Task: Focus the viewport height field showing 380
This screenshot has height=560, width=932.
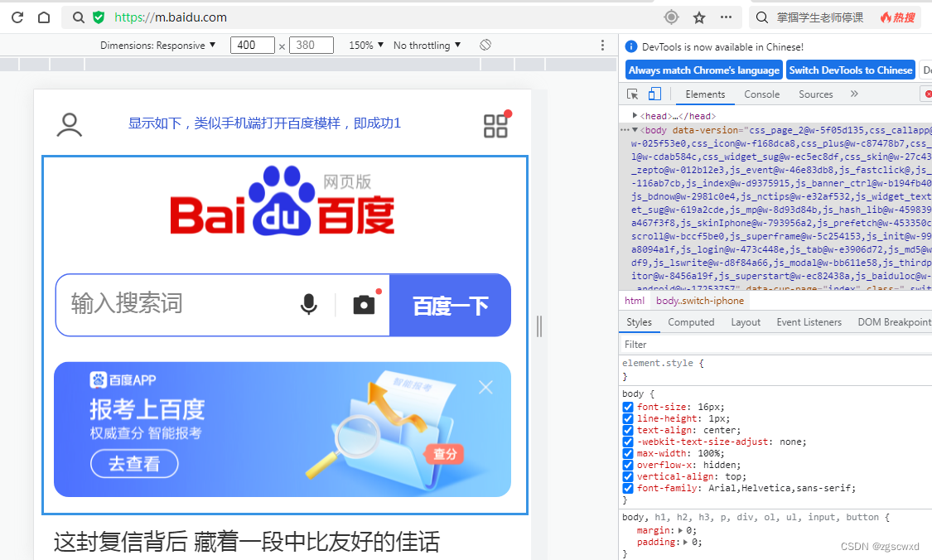Action: (311, 46)
